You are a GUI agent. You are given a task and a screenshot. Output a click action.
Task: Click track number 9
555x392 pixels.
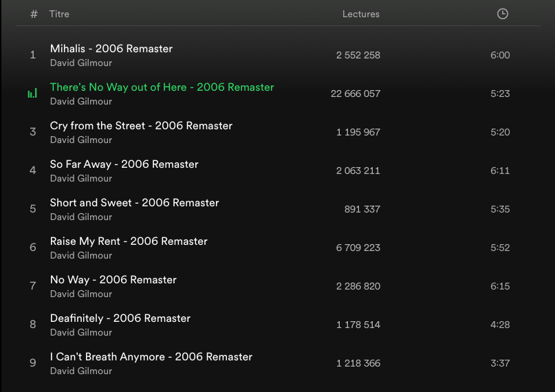[x=32, y=363]
